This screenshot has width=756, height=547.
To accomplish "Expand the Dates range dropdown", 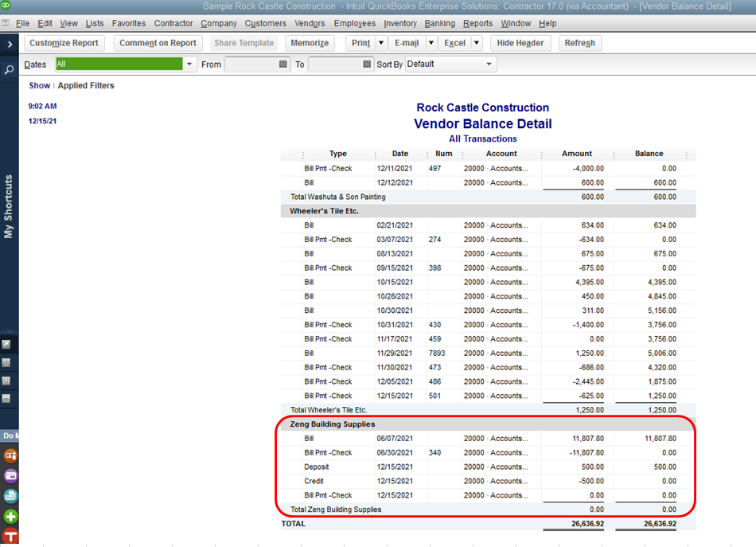I will (x=189, y=64).
